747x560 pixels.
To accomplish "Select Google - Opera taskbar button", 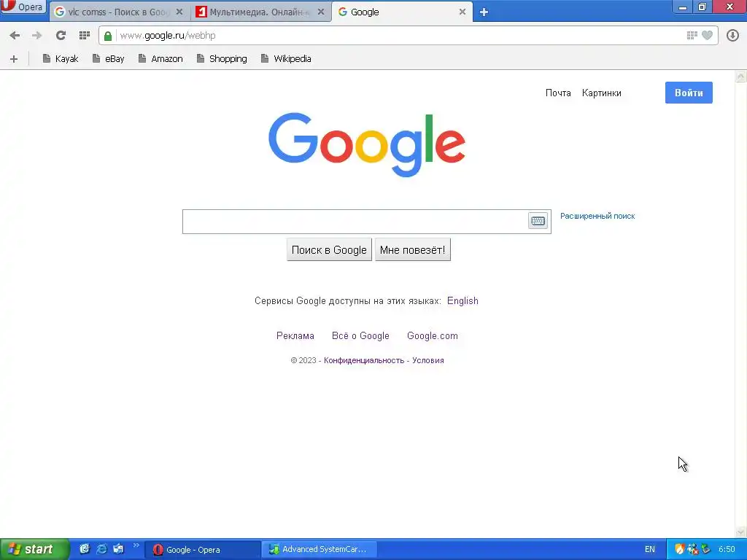I will pyautogui.click(x=203, y=550).
